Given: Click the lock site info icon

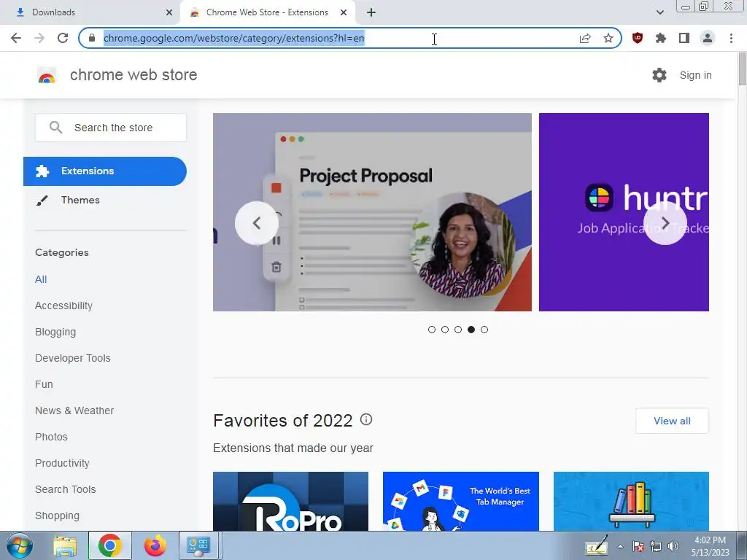Looking at the screenshot, I should coord(92,38).
